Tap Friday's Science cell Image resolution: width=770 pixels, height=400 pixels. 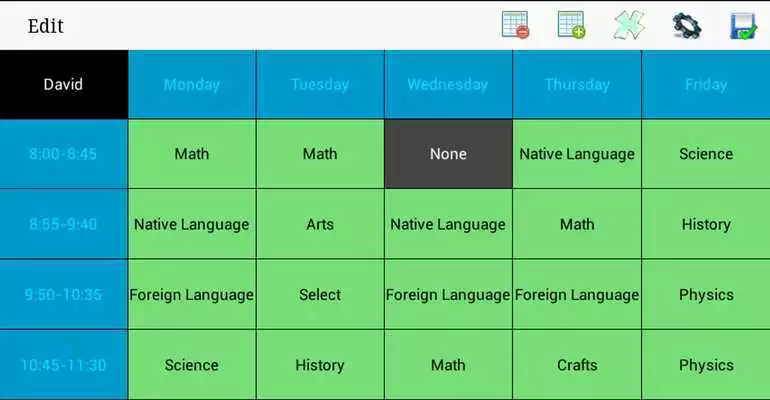(706, 154)
